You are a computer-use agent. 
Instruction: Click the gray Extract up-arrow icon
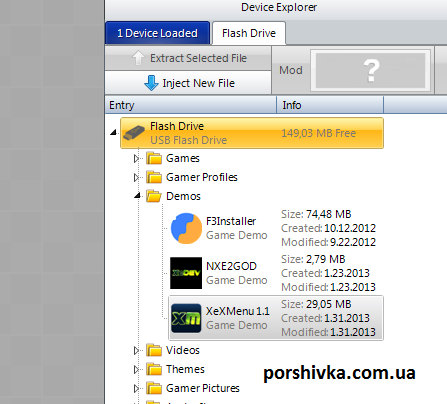click(x=138, y=58)
